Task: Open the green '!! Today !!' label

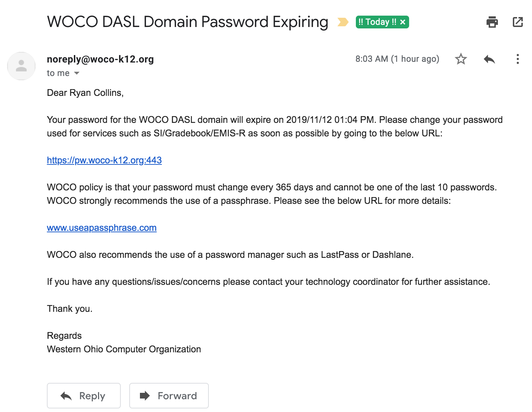Action: pos(377,22)
